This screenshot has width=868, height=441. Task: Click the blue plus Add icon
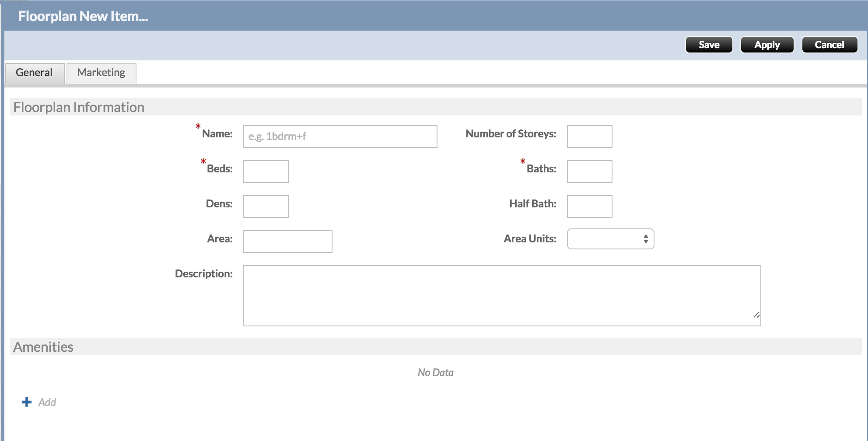click(x=27, y=402)
